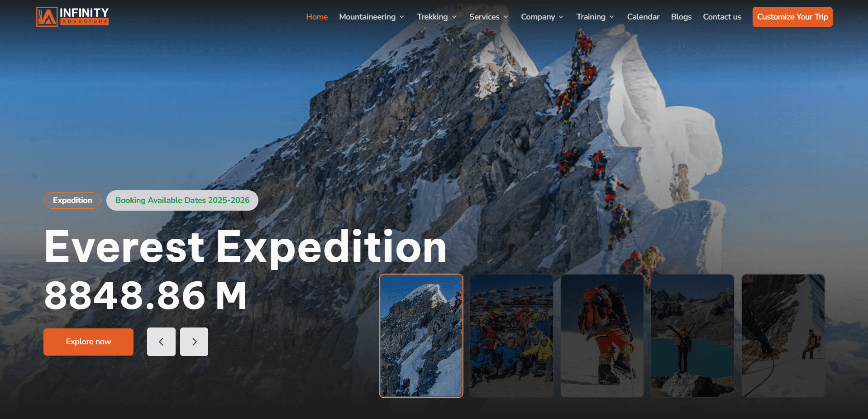Expand the Services menu chevron
The width and height of the screenshot is (868, 419).
point(506,17)
